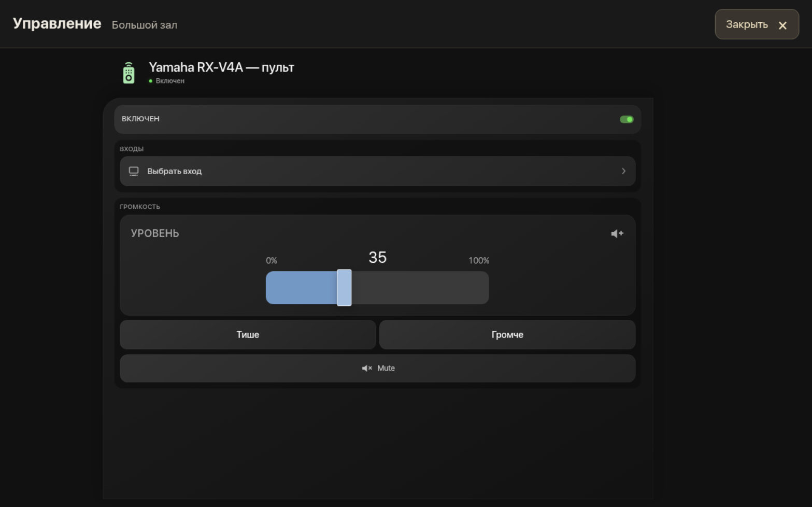Click the volume value 35
The image size is (812, 507).
[377, 257]
